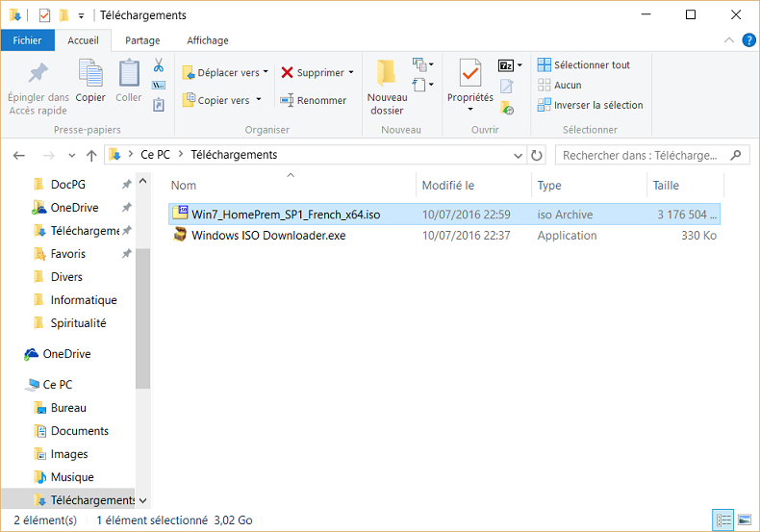
Task: Refresh the folder with the reload icon
Action: [537, 155]
